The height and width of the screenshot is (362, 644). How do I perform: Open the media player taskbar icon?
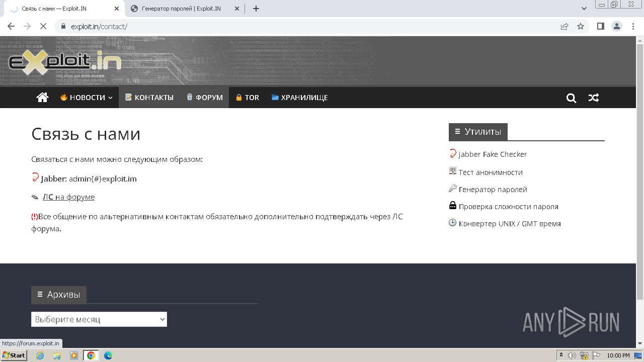[74, 355]
